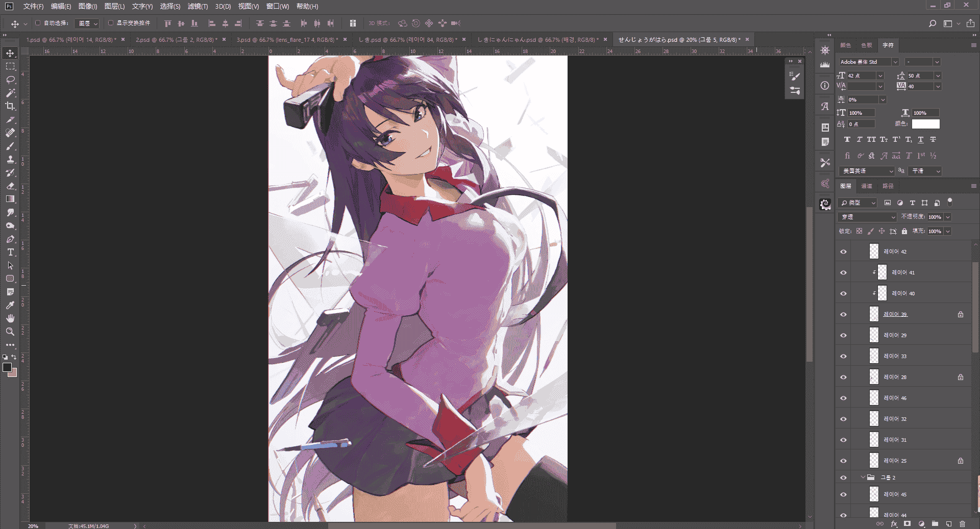Select the Pen tool

[10, 239]
